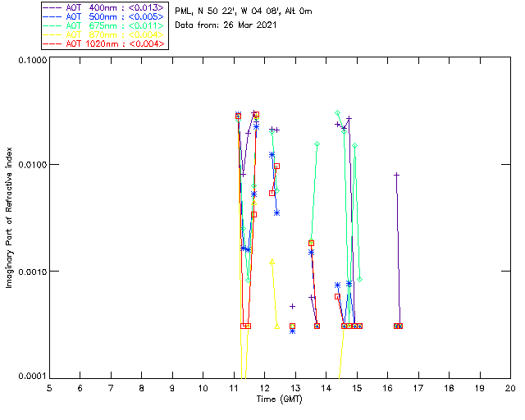Click the x-axis tick label 5
The height and width of the screenshot is (420, 525).
pos(49,389)
